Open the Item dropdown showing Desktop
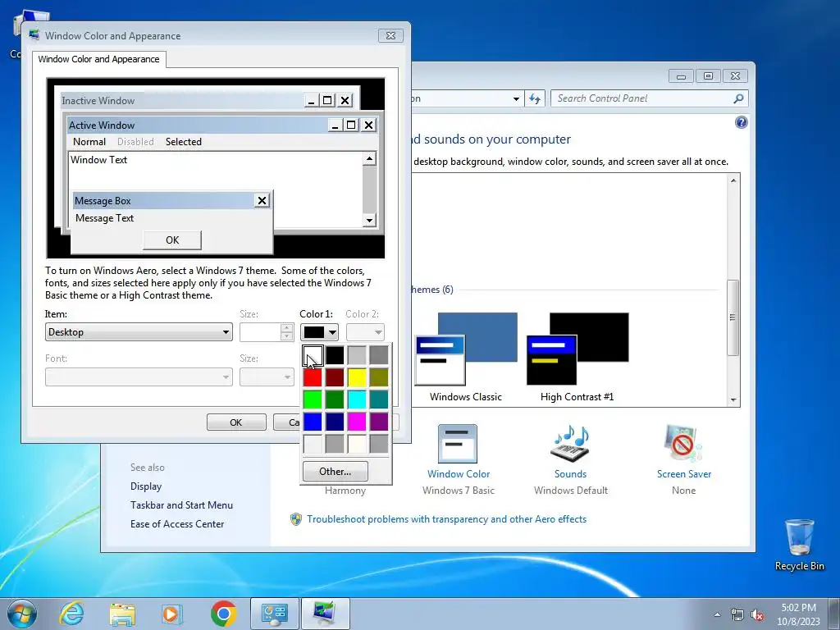 [x=139, y=332]
